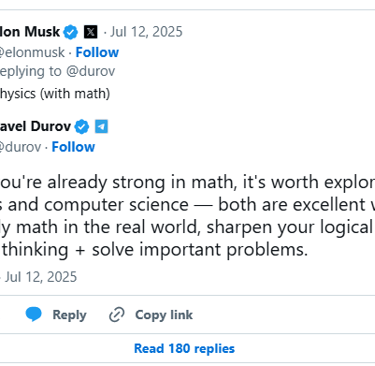Screen dimensions: 375x366
Task: Open the Jul 12, 2025 timestamp under Durov's tweet
Action: tap(41, 277)
